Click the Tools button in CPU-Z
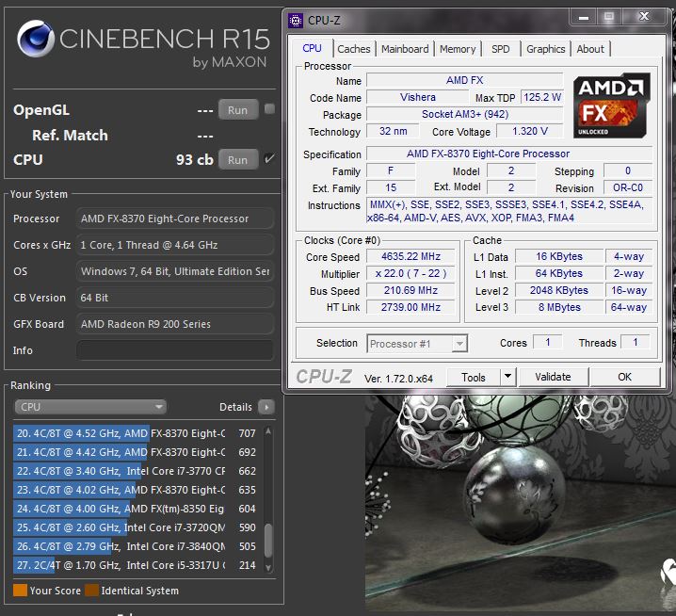Screen dimensions: 676x616 click(x=474, y=378)
